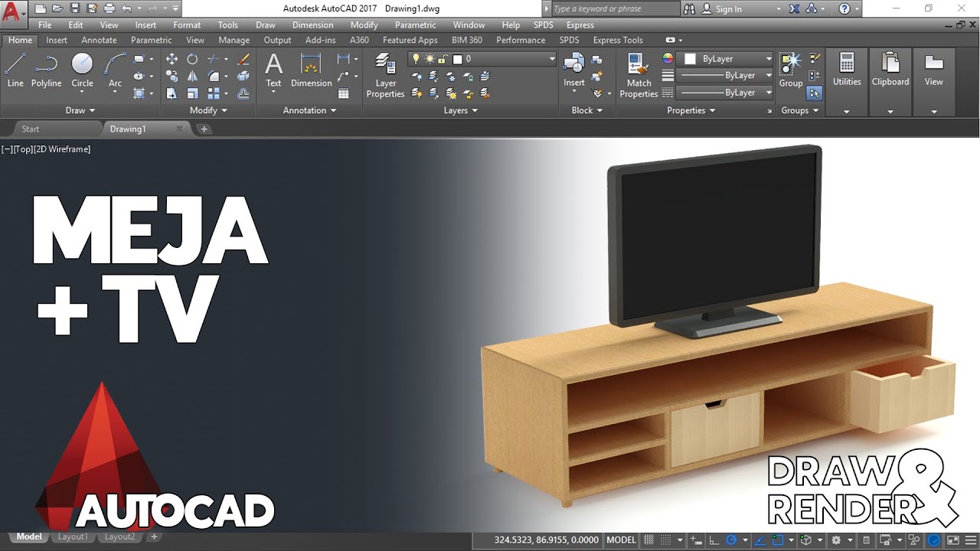
Task: Click the Plot printer icon
Action: coord(109,8)
